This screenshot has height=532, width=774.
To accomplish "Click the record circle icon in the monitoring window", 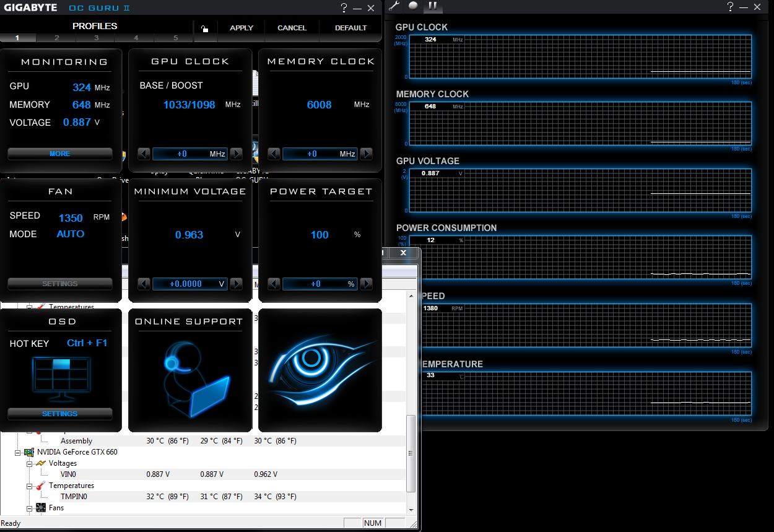I will pos(413,6).
